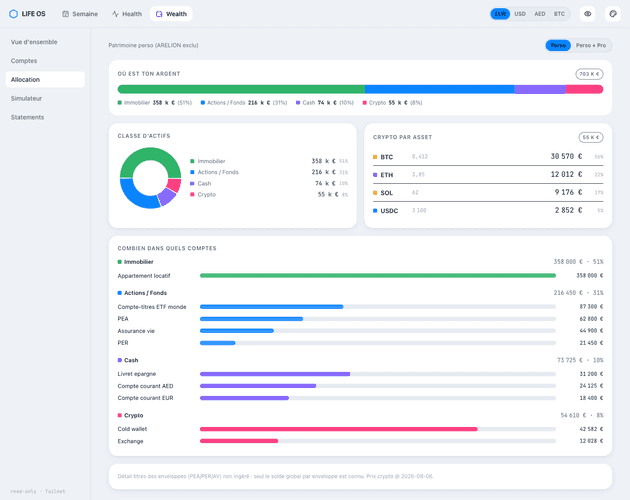Click the Crypto 55 k € legend under top bar
630x500 pixels.
pyautogui.click(x=393, y=103)
